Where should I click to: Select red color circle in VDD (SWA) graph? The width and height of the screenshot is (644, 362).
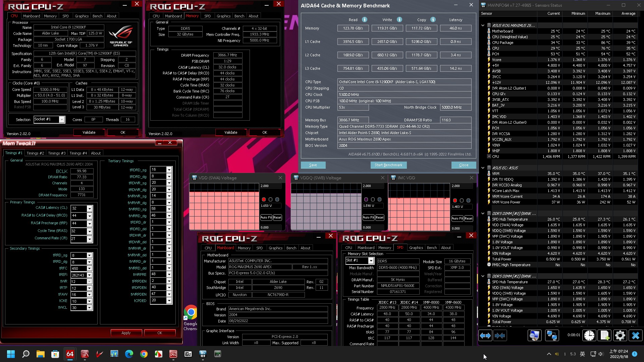tap(264, 199)
